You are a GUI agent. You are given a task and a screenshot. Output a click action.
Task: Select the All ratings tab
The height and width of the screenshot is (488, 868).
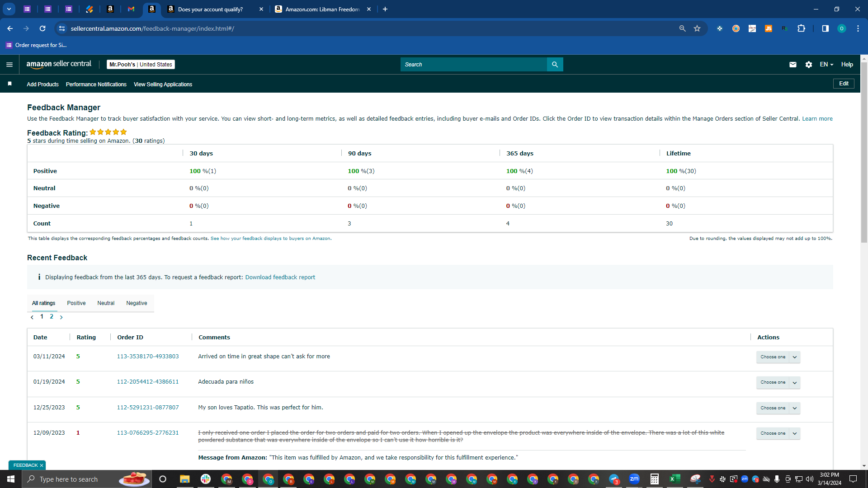click(x=44, y=303)
